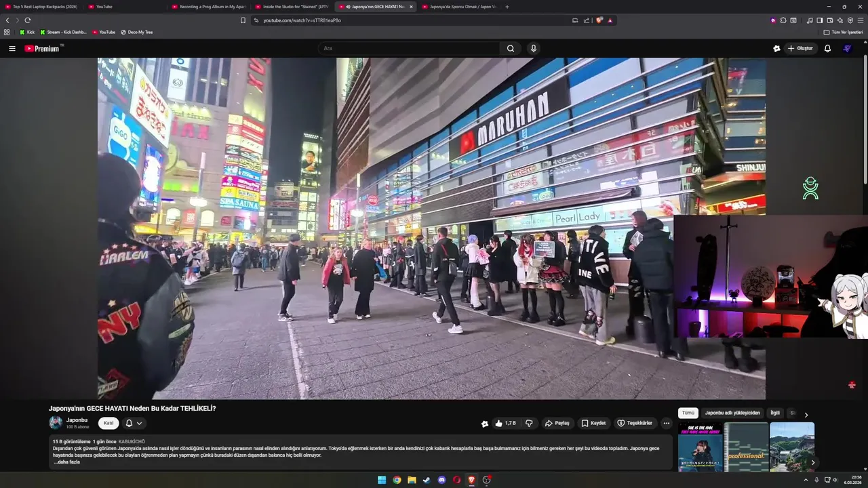Image resolution: width=868 pixels, height=488 pixels.
Task: Show more filter chips with right arrow
Action: [806, 414]
